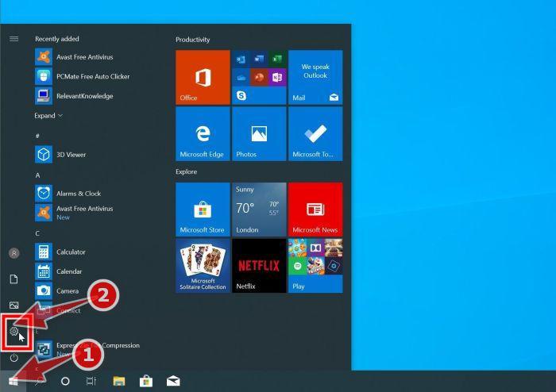The image size is (556, 392).
Task: Open the Mail tile
Action: 315,77
